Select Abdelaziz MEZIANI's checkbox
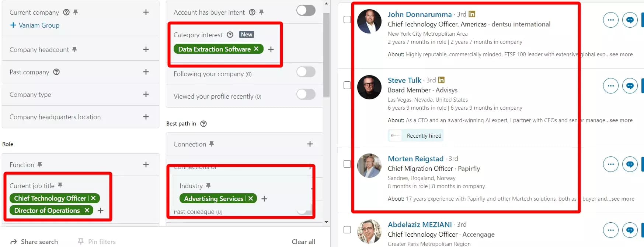Image resolution: width=644 pixels, height=247 pixels. pyautogui.click(x=347, y=230)
